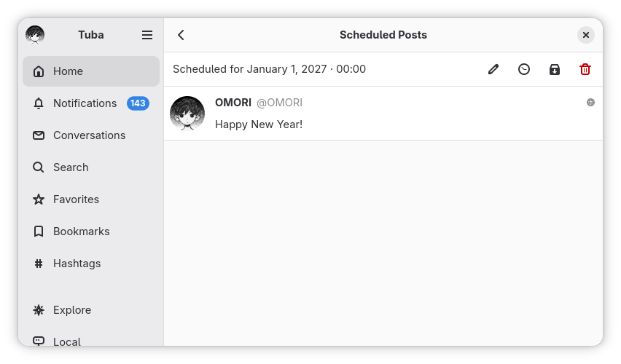View followed Hashtags

click(x=91, y=264)
